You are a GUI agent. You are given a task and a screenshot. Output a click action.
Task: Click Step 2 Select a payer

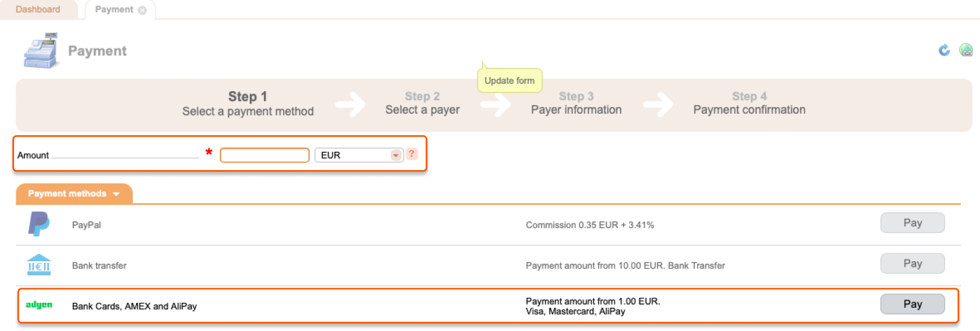[x=423, y=103]
